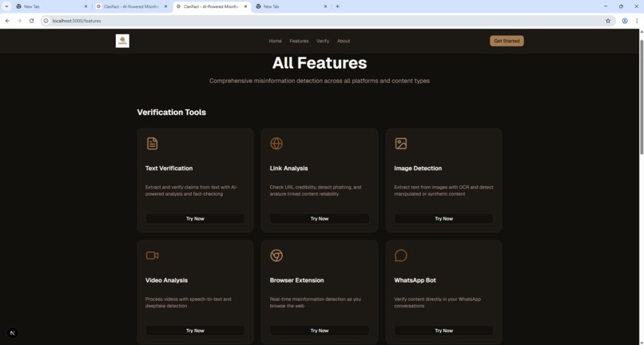Click the Browser Extension chrome icon
The height and width of the screenshot is (345, 644).
tap(276, 256)
